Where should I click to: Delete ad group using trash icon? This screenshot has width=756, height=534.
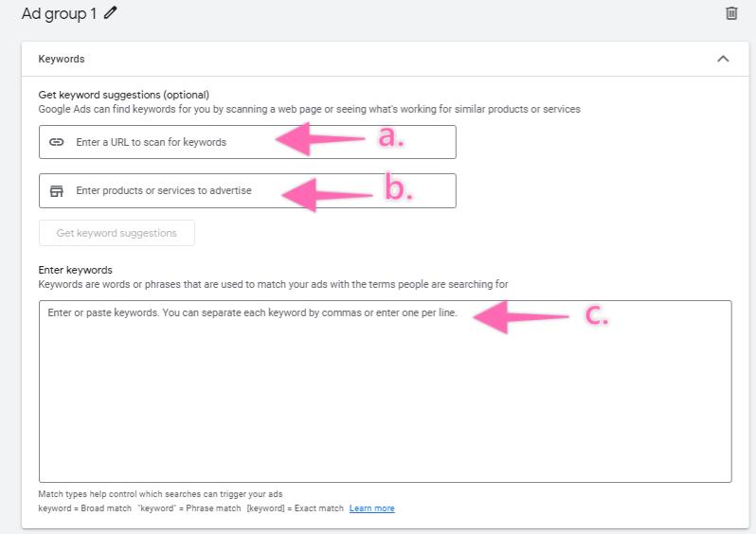731,13
